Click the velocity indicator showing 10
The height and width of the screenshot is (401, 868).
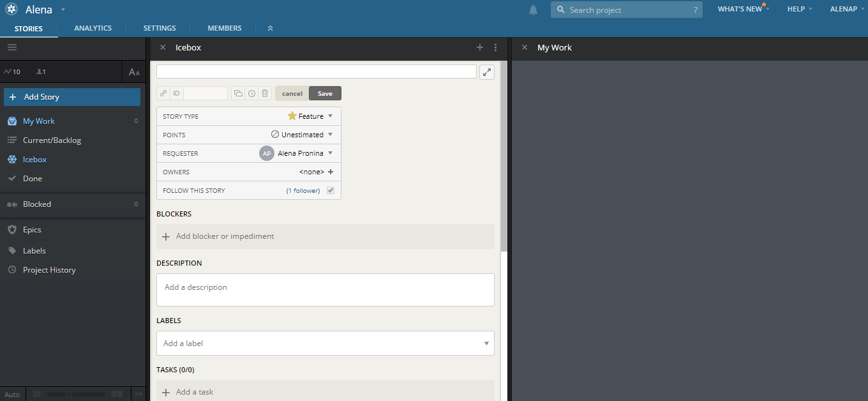(12, 72)
